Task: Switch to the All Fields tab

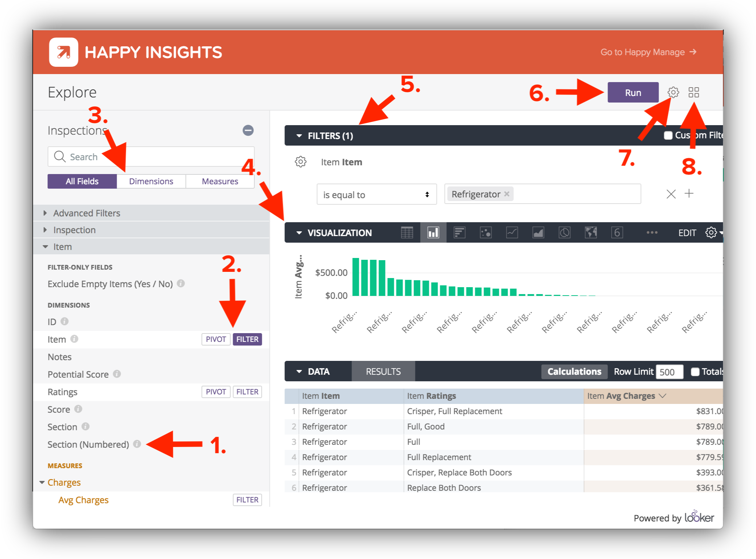Action: coord(82,181)
